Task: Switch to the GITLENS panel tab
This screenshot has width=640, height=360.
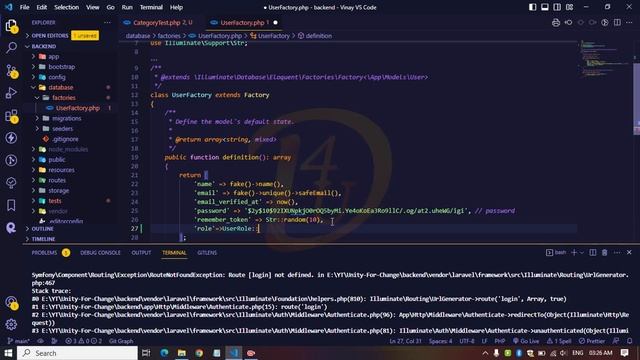Action: [207, 253]
